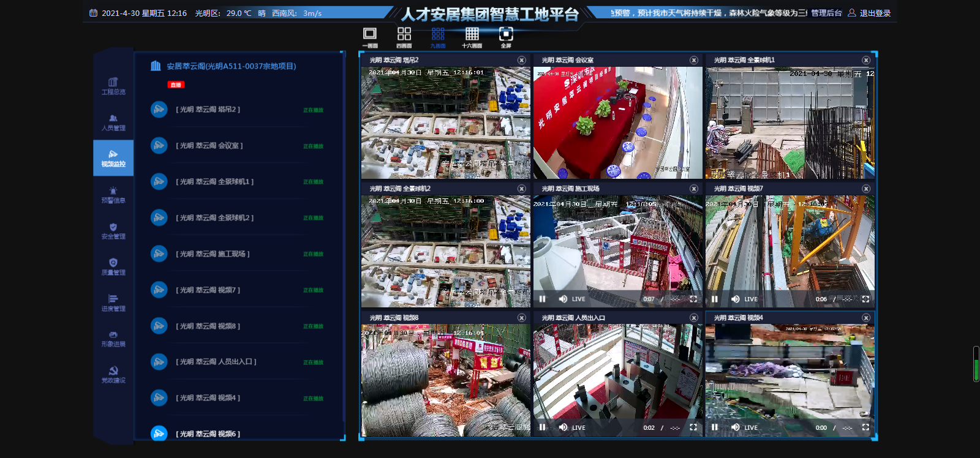The image size is (980, 458).
Task: Open 形象进展 in the sidebar
Action: (113, 339)
